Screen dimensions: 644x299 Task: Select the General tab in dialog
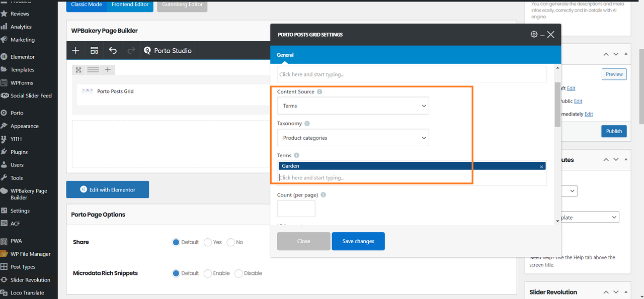[285, 55]
